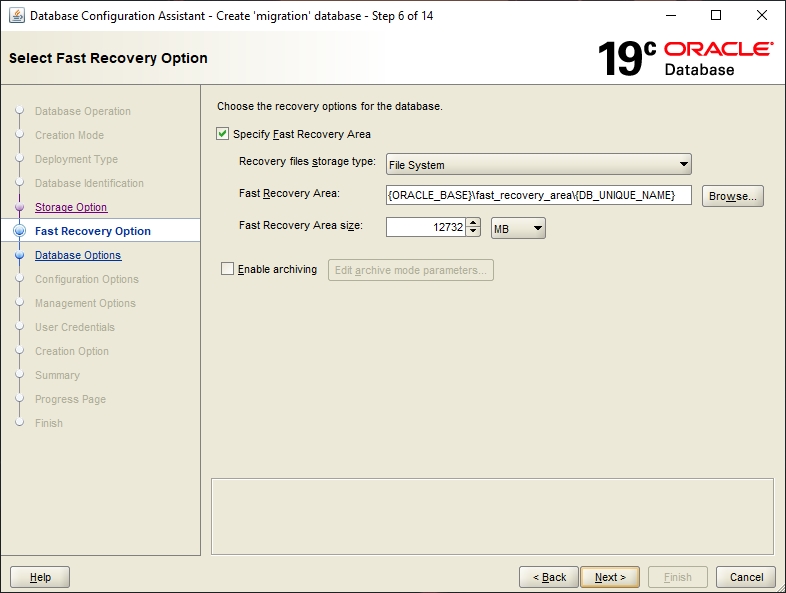Screen dimensions: 786x593
Task: Click the Storage Option step bullet
Action: 19,207
